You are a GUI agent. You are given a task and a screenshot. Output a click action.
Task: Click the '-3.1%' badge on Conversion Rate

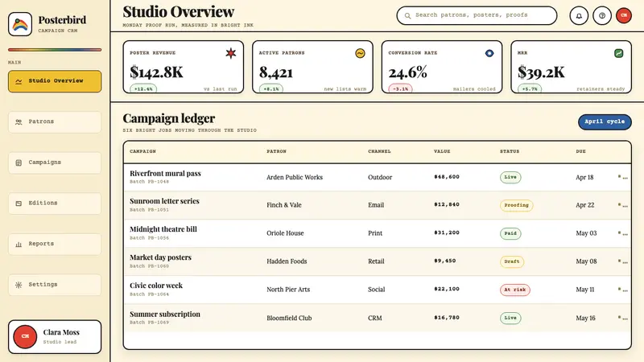(400, 88)
